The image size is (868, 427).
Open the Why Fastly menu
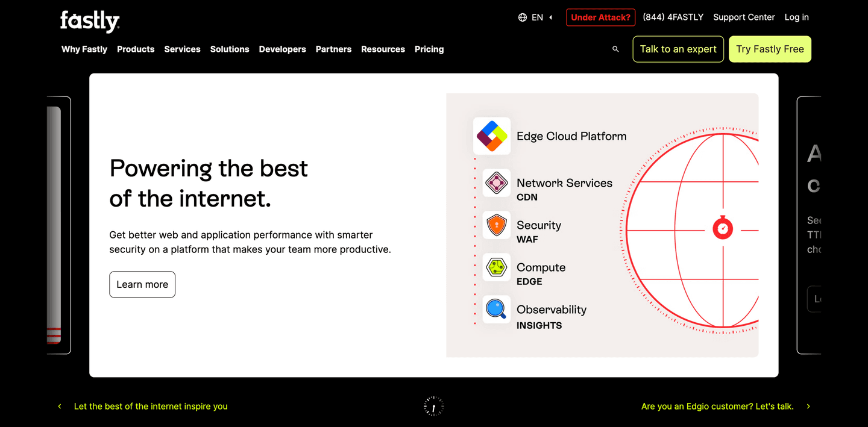[84, 49]
